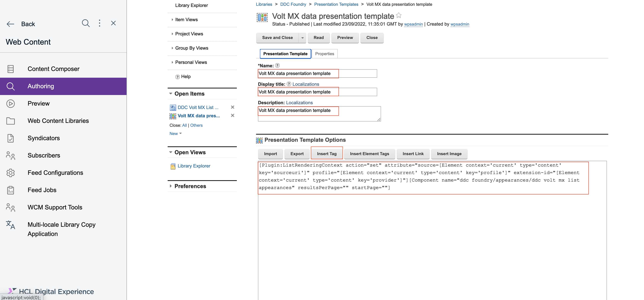
Task: Click the Multi-locale Library Copy translate icon
Action: point(11,225)
